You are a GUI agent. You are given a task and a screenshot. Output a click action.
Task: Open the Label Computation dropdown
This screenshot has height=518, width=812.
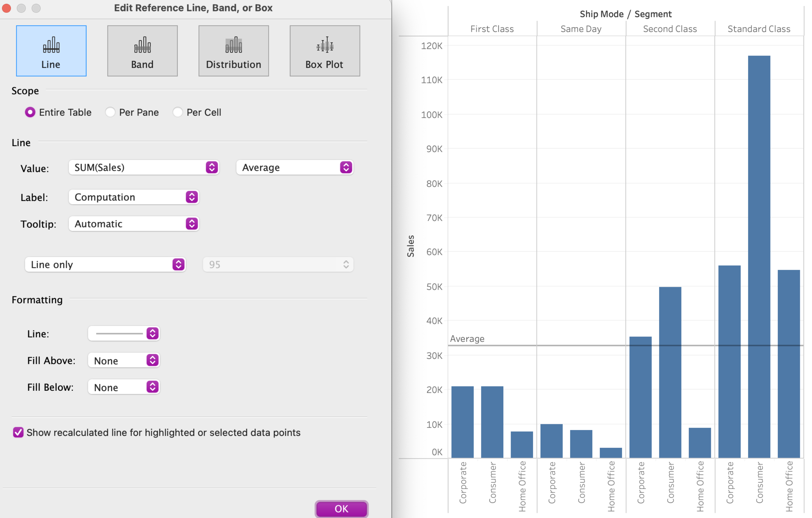[x=133, y=197]
